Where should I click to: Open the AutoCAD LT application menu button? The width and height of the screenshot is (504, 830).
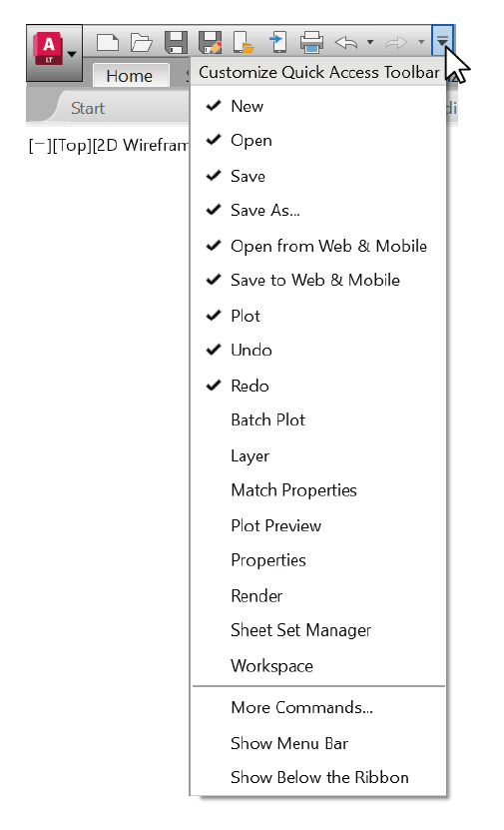(x=55, y=52)
